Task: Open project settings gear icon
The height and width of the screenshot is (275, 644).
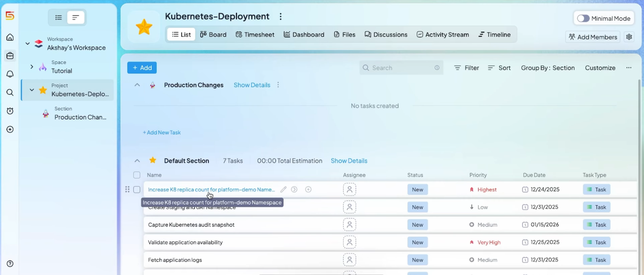Action: (629, 37)
